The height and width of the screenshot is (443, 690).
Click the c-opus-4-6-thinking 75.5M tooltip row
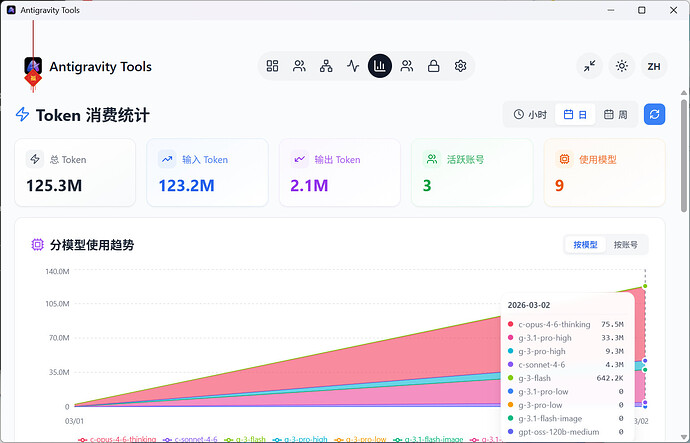[x=566, y=324]
